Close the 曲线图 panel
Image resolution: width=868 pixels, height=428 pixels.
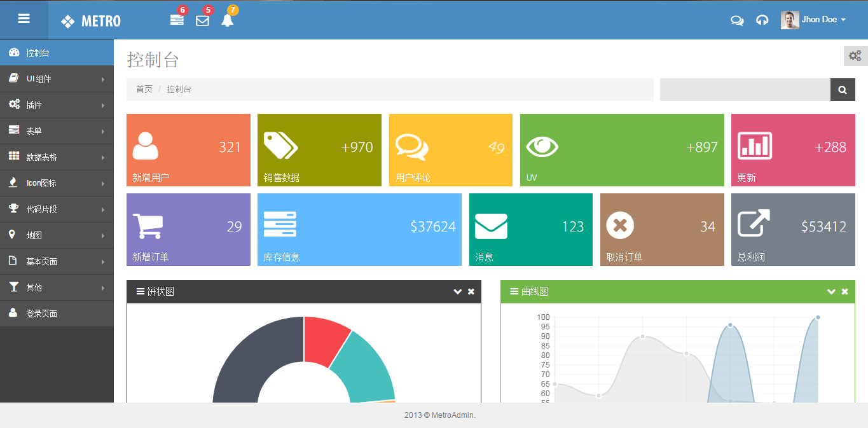(x=845, y=292)
